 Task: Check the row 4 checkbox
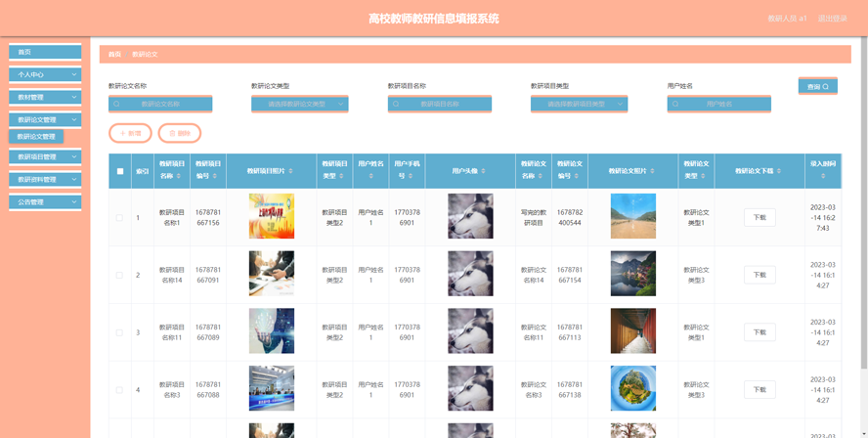[x=119, y=390]
